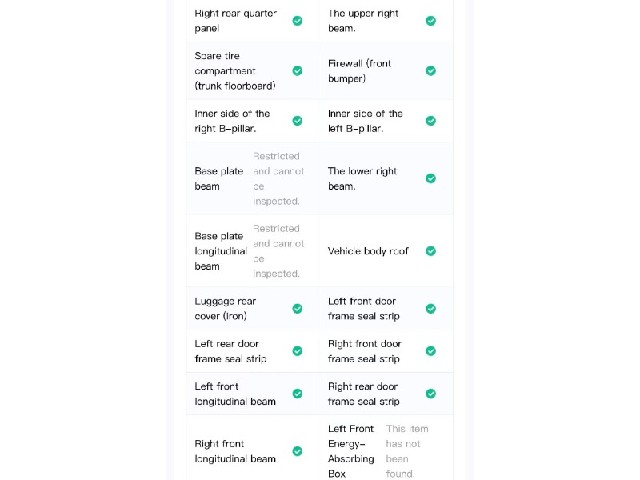Click restricted notice beside Base plate beam
This screenshot has width=640, height=480.
[x=278, y=179]
